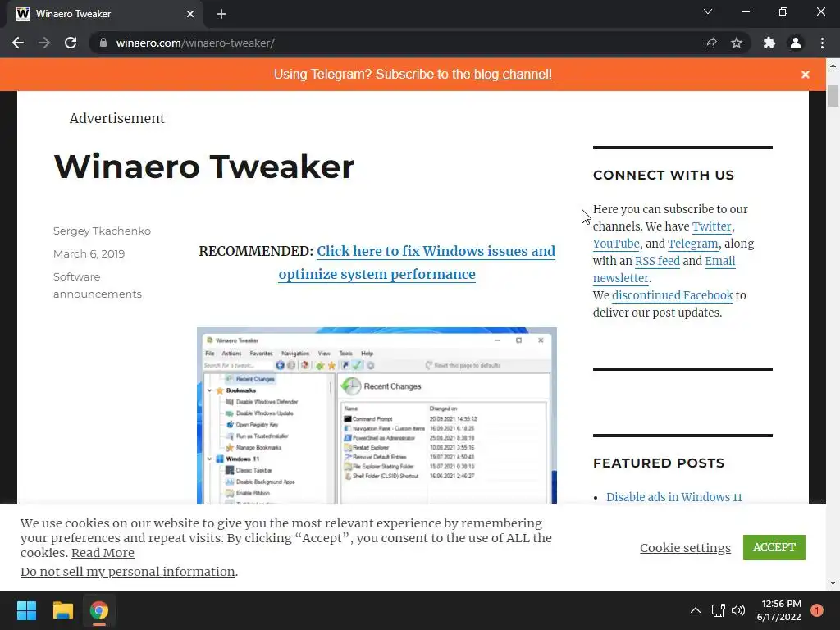
Task: Open Sergey Tkachenko author link
Action: pos(102,231)
